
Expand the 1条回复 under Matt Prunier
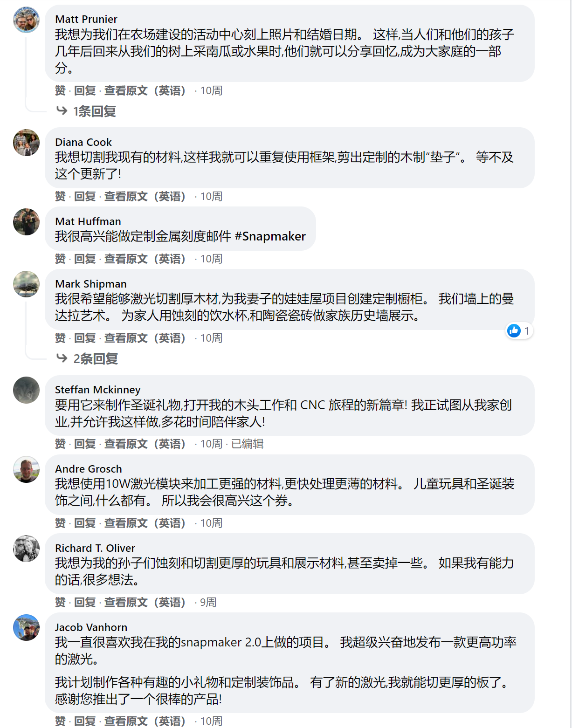[94, 111]
